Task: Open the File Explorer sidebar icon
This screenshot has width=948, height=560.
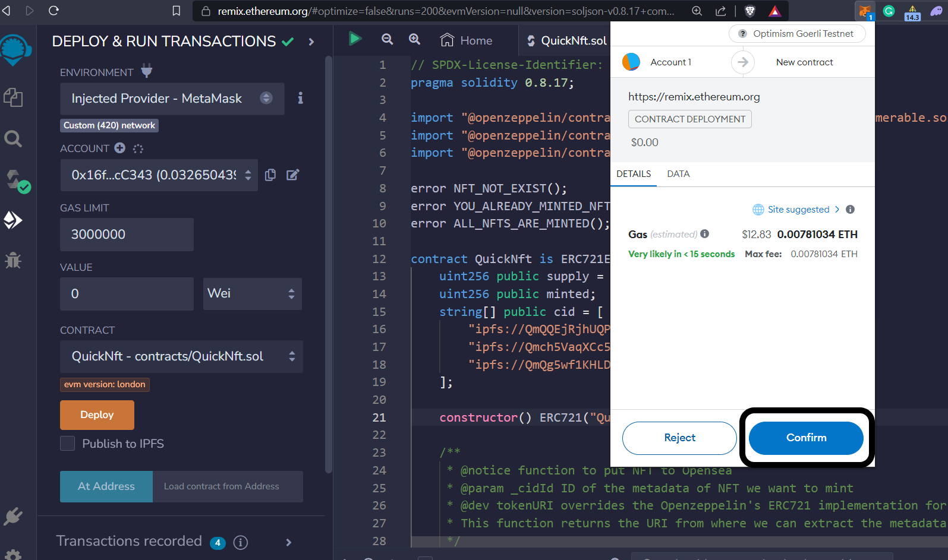Action: tap(13, 97)
